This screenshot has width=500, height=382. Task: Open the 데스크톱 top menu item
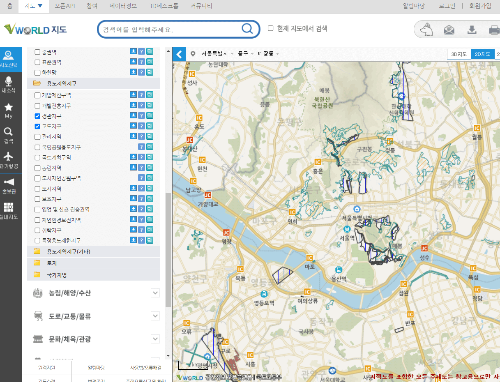coord(164,6)
